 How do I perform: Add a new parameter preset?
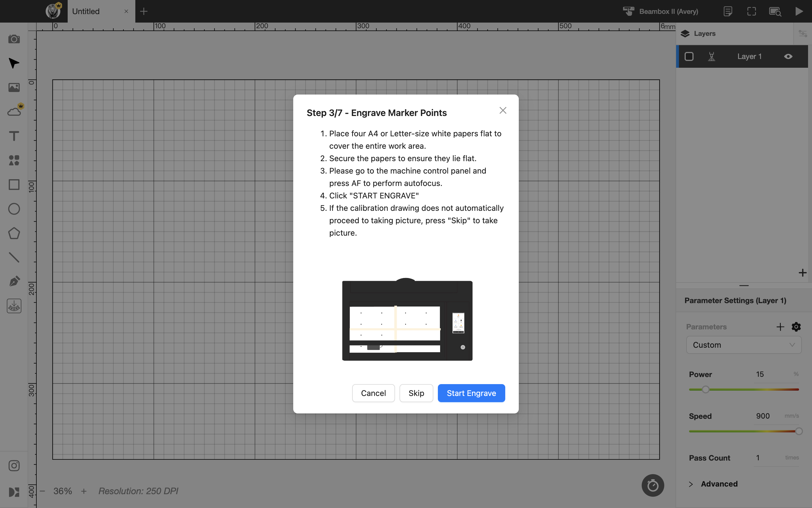pos(780,327)
